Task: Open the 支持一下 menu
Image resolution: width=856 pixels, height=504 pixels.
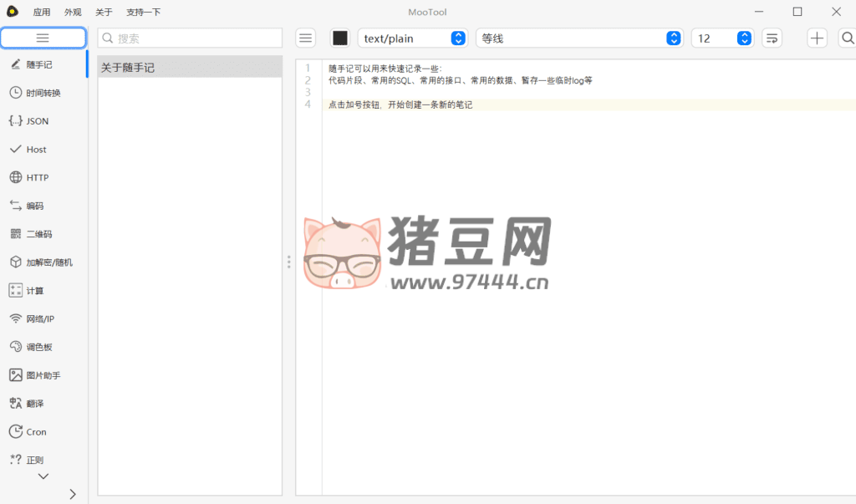Action: click(143, 13)
